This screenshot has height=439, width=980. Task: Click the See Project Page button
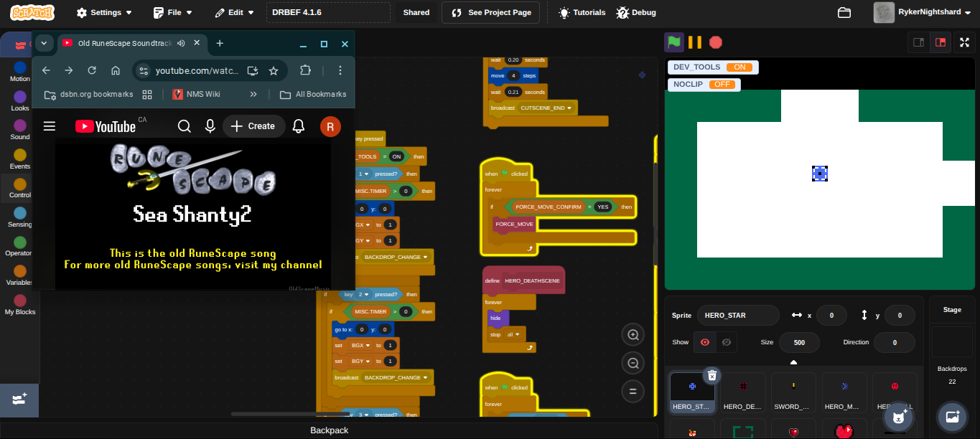[x=490, y=12]
